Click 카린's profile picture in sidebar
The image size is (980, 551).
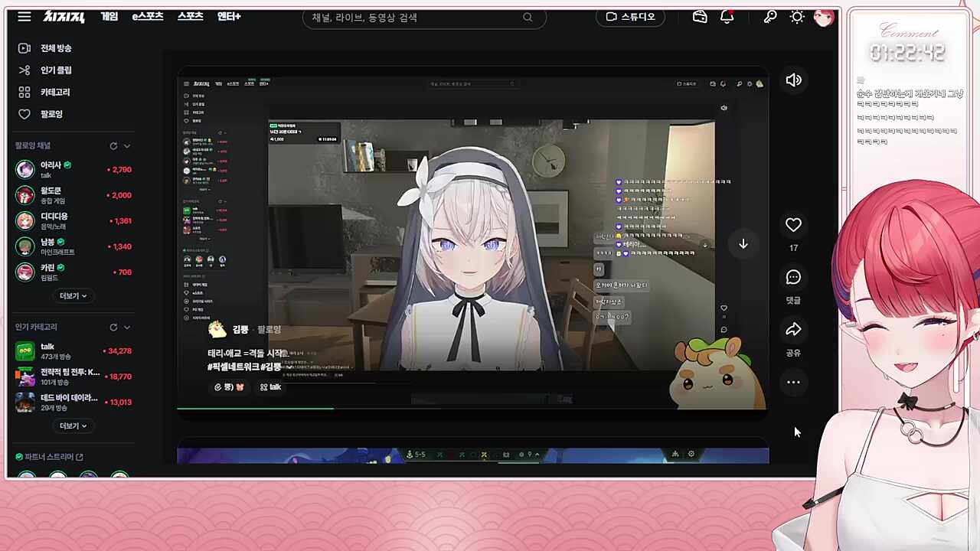pos(25,272)
